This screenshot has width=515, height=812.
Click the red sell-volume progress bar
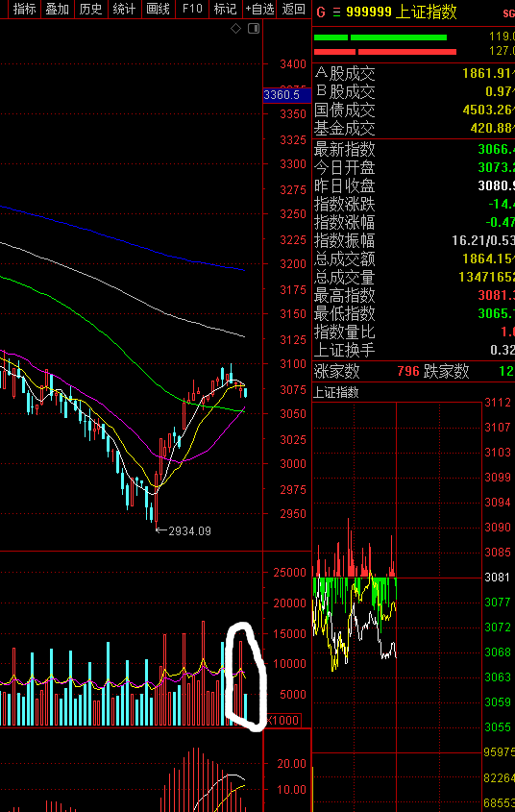tap(385, 52)
